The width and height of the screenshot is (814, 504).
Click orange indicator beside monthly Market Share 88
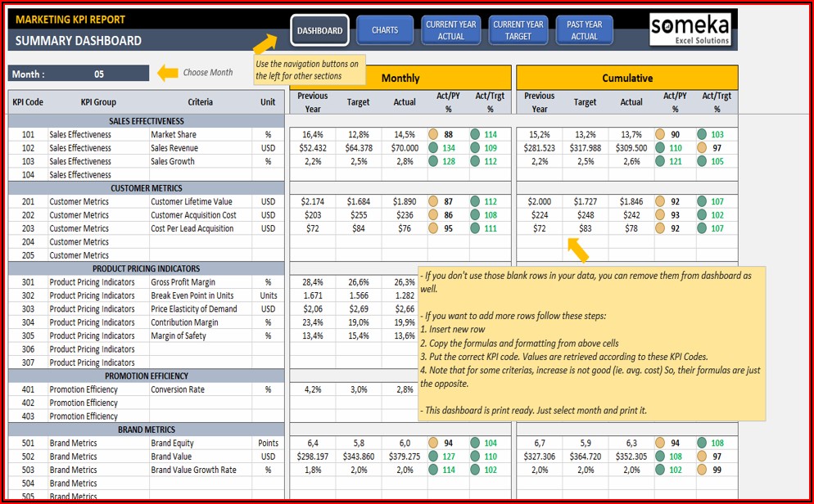coord(433,135)
